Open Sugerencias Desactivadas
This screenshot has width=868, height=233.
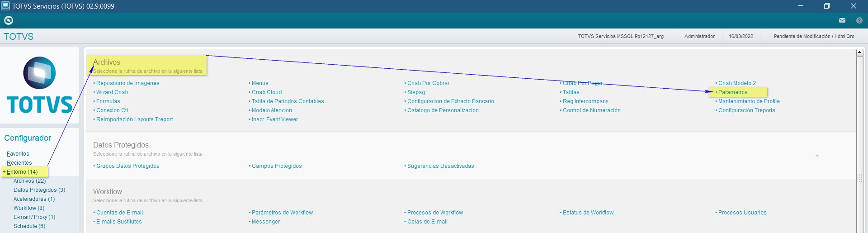(x=440, y=166)
